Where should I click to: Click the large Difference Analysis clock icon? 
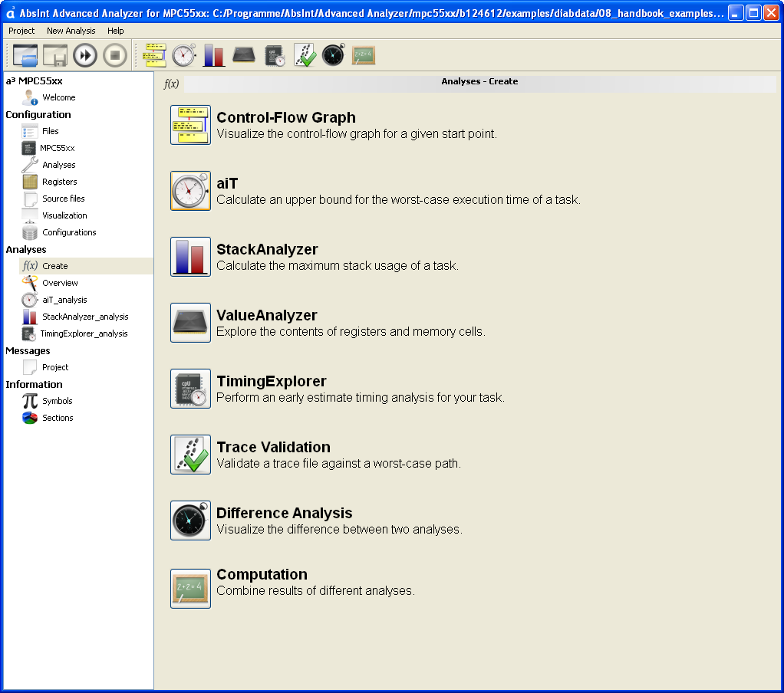(x=190, y=521)
